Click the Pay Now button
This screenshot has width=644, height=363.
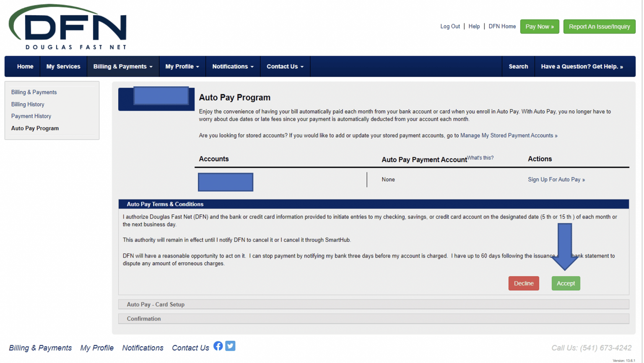click(539, 26)
